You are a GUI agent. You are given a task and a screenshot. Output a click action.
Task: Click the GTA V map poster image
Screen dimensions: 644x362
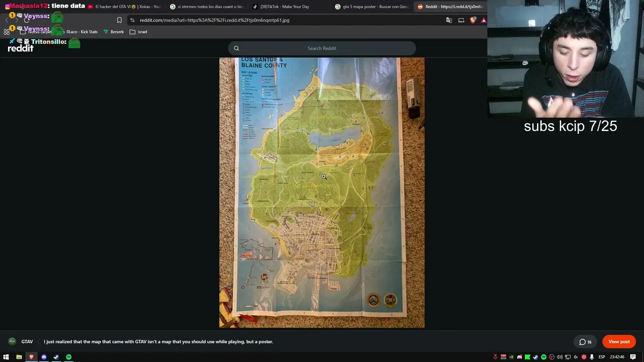point(322,193)
